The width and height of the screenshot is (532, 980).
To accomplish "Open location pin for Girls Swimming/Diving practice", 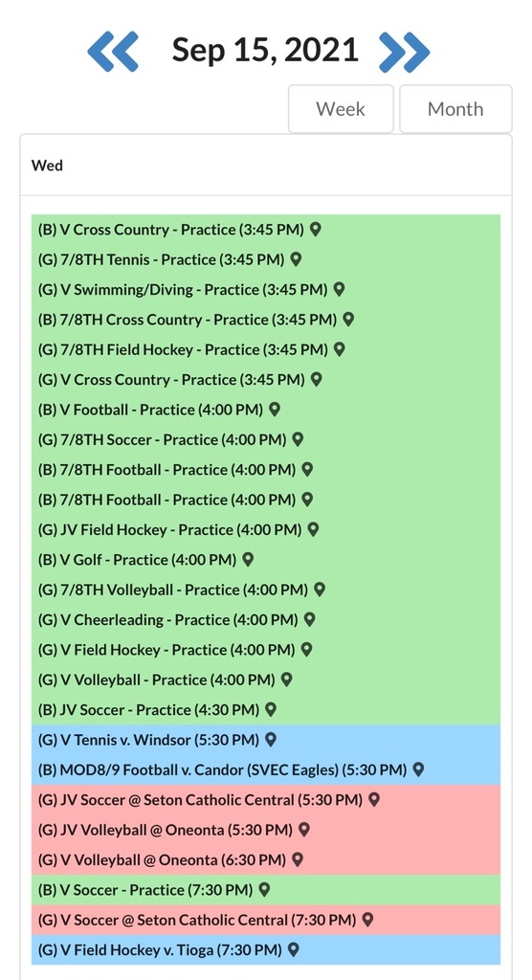I will click(x=339, y=289).
